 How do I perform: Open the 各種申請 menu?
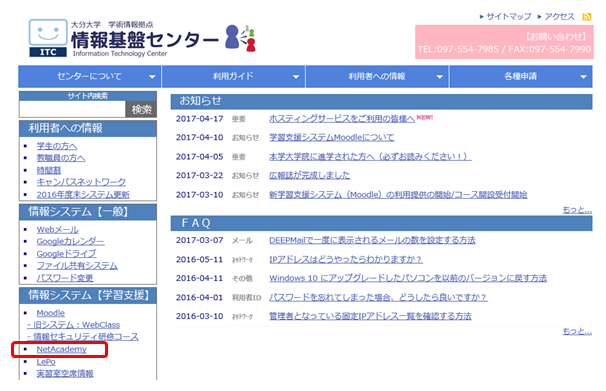[x=521, y=76]
